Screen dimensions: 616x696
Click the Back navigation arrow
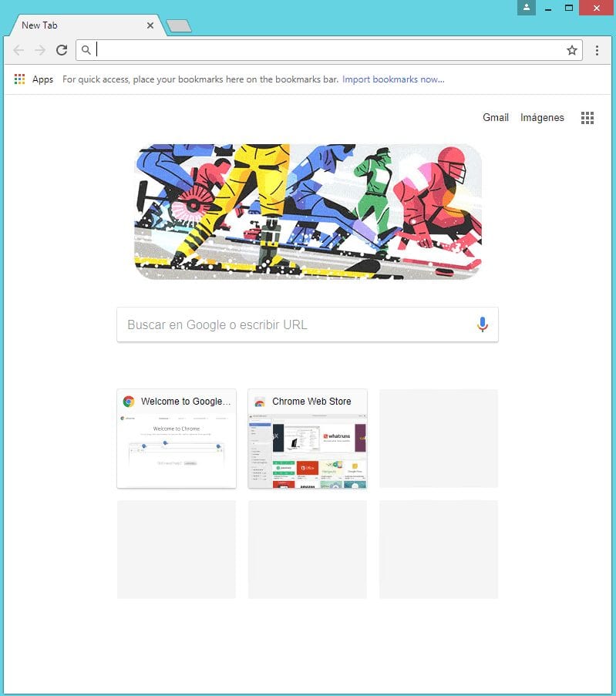(19, 50)
